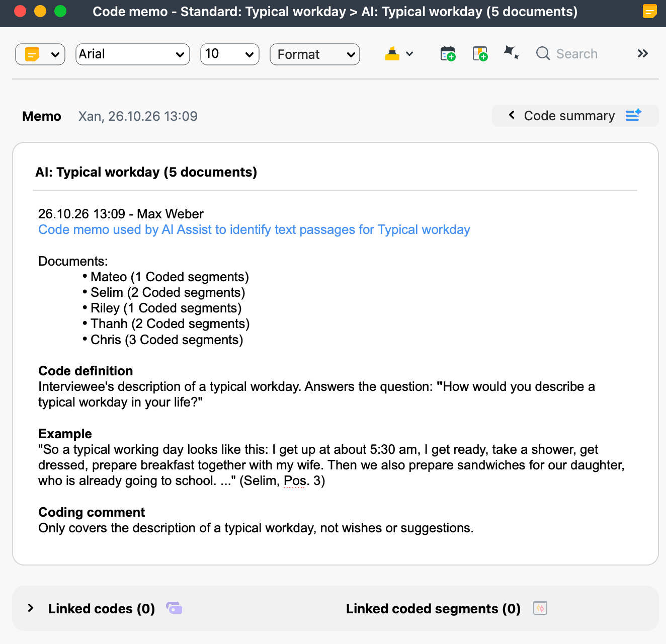666x644 pixels.
Task: Click the Example heading
Action: [x=65, y=434]
